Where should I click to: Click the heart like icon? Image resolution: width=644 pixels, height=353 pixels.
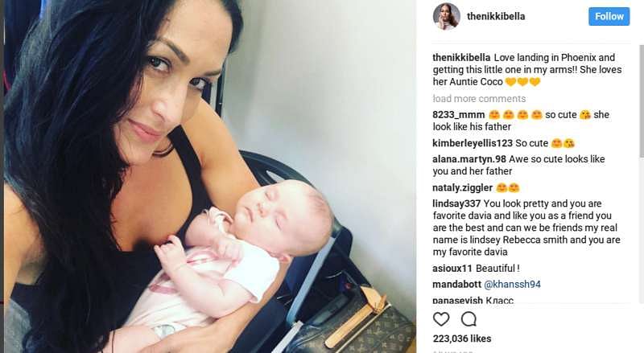(x=441, y=319)
